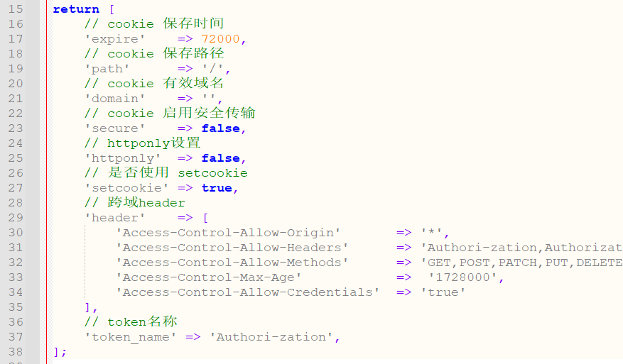The image size is (623, 364).
Task: Click 'Access-Control-Allow-Methods' key string
Action: click(x=232, y=263)
